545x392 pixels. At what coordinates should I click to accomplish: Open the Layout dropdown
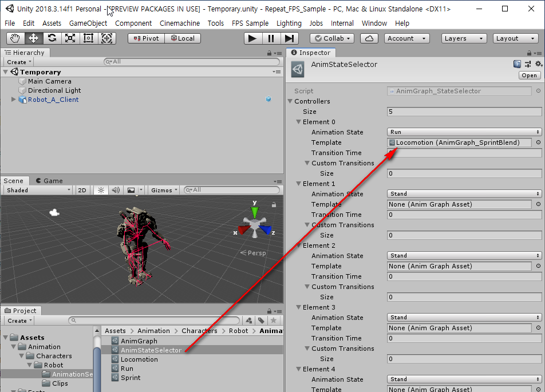515,38
